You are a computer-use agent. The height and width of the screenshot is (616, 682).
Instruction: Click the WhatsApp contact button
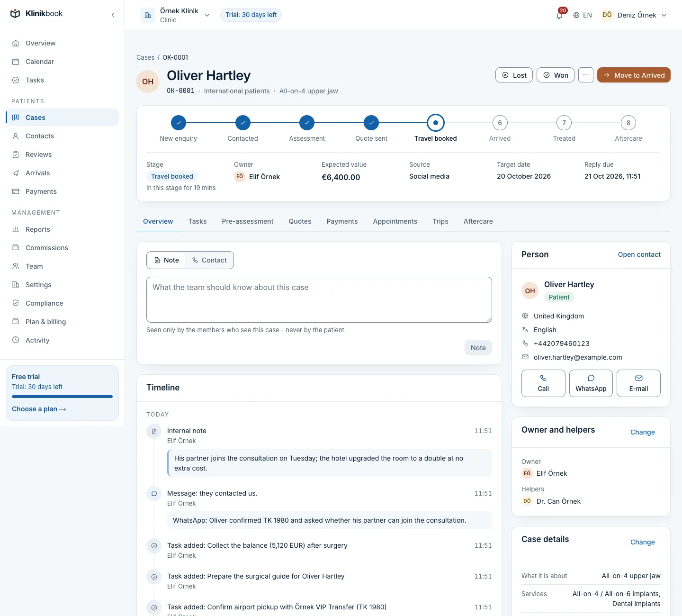591,383
